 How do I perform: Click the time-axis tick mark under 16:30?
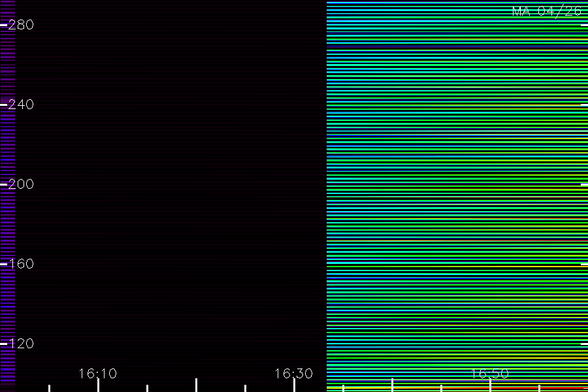tap(295, 385)
